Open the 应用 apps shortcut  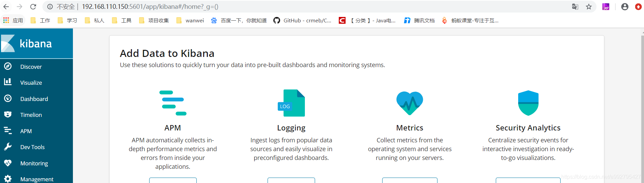click(x=13, y=20)
